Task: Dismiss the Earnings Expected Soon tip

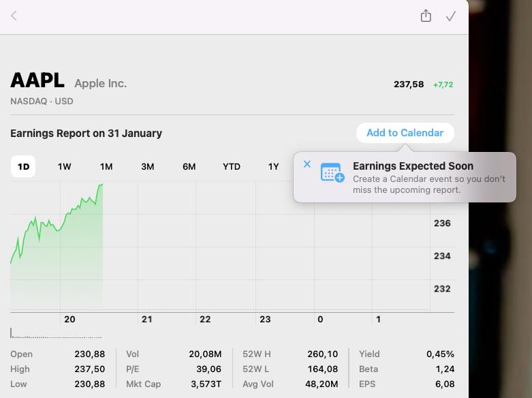Action: (x=307, y=164)
